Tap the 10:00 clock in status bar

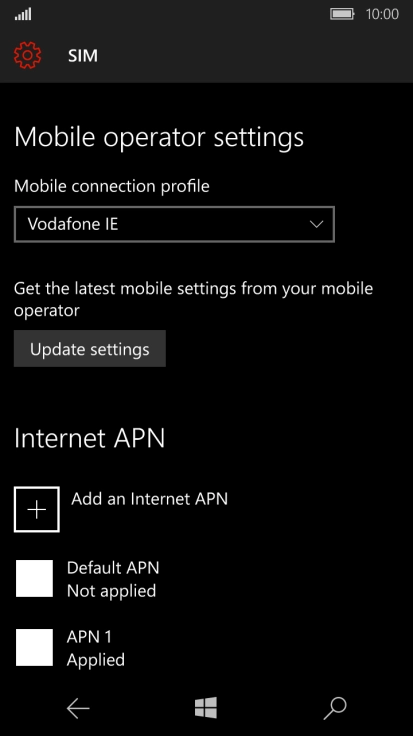click(382, 14)
